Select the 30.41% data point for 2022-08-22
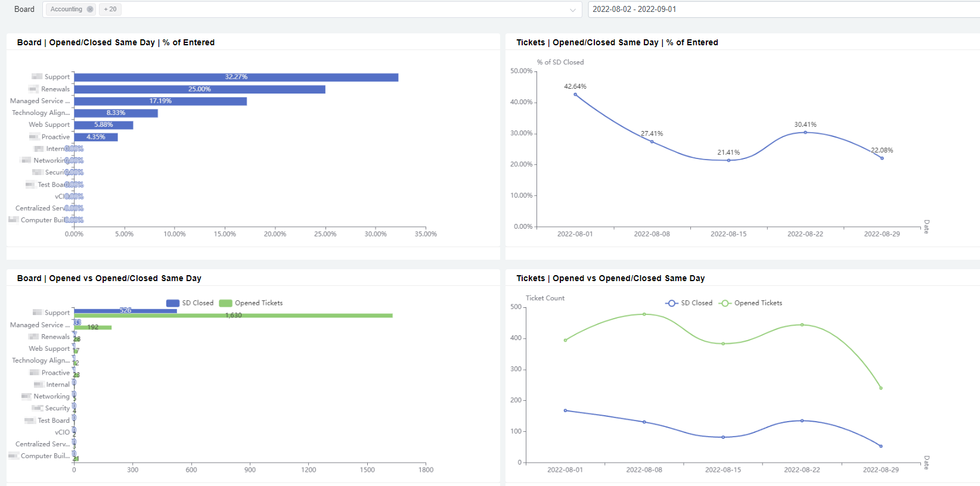This screenshot has width=980, height=486. (805, 132)
